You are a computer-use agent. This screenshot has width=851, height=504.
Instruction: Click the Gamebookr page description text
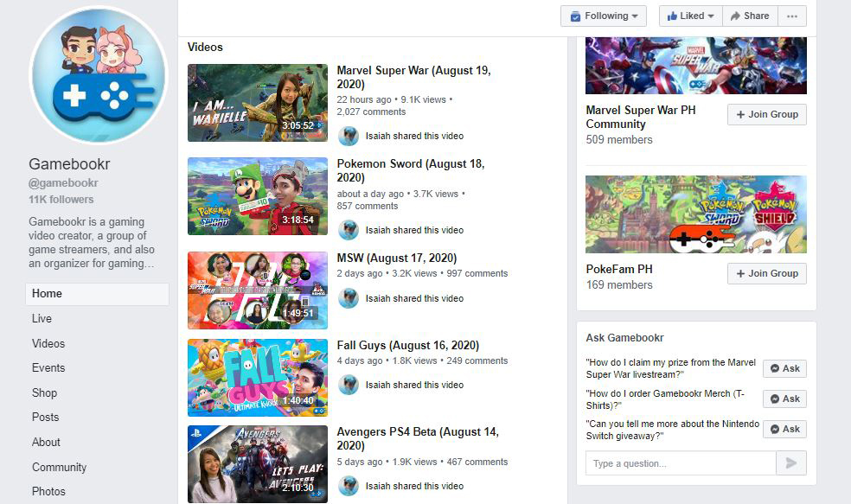point(92,243)
